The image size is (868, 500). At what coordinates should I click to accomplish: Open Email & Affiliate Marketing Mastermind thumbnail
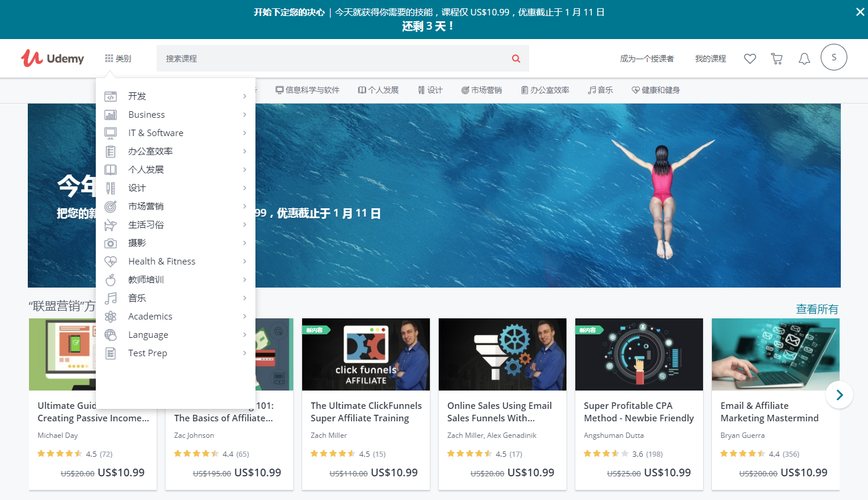coord(776,354)
